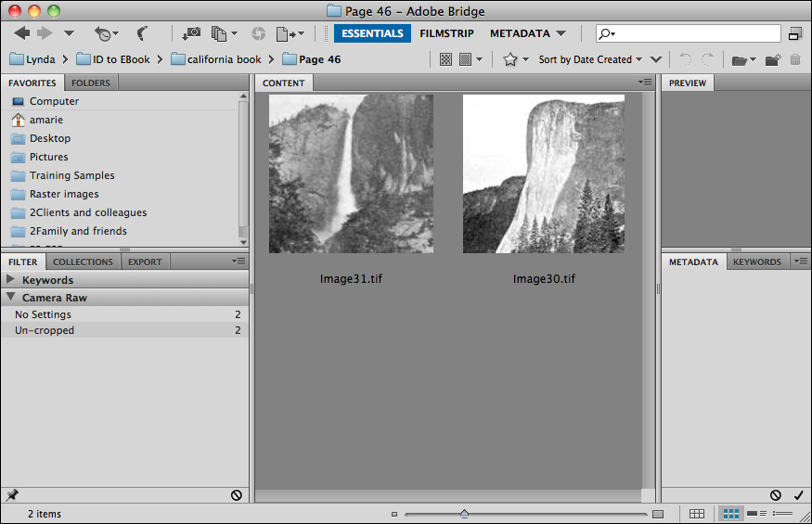This screenshot has width=812, height=524.
Task: Click into the search field
Action: click(689, 33)
